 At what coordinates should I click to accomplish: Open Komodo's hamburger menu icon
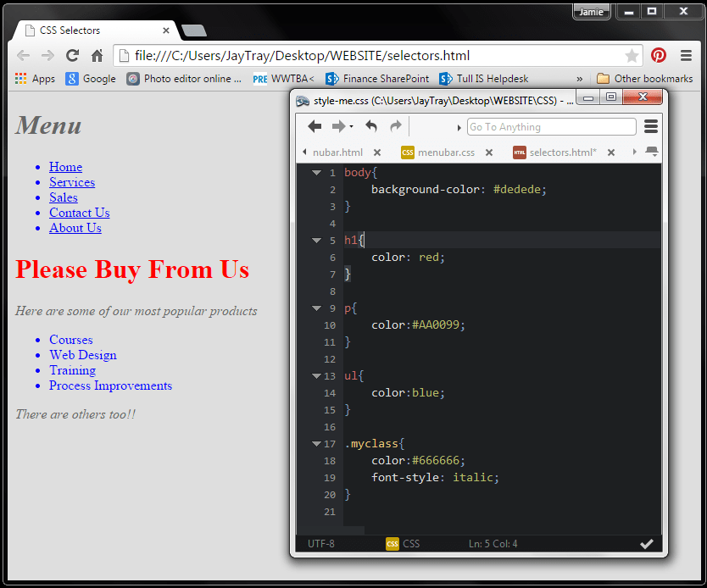click(649, 125)
